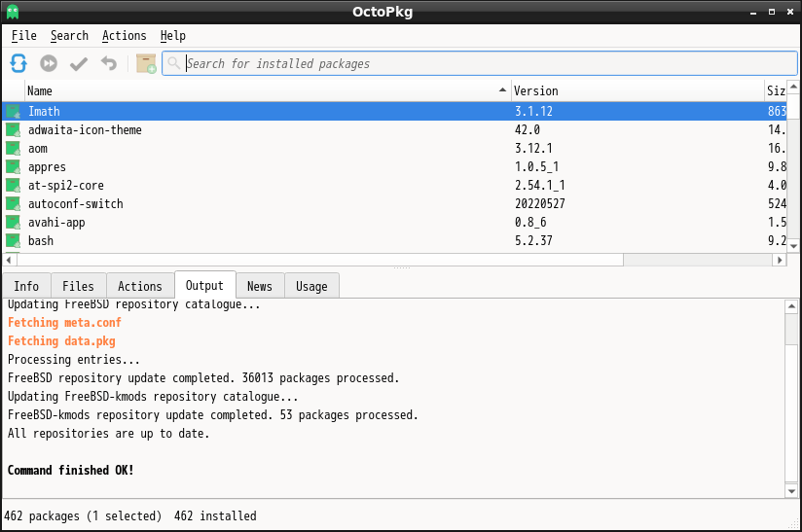
Task: Click the search for installed packages field
Action: pyautogui.click(x=480, y=63)
